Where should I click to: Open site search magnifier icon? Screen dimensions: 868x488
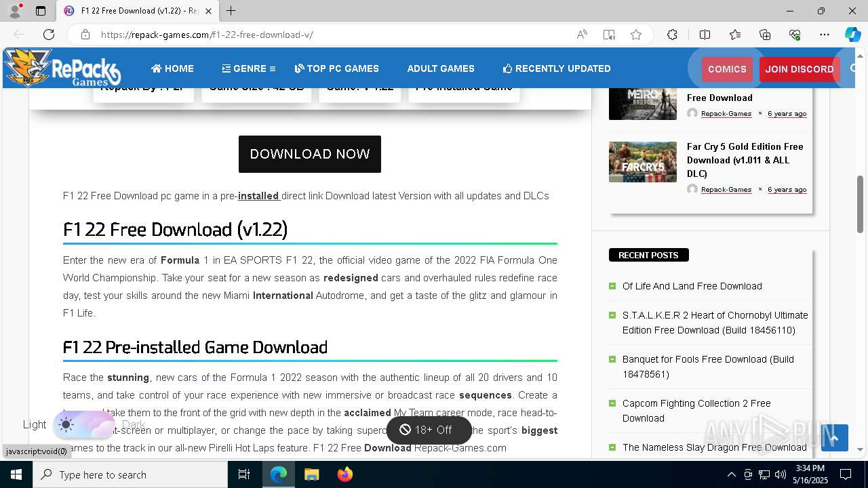click(x=854, y=68)
